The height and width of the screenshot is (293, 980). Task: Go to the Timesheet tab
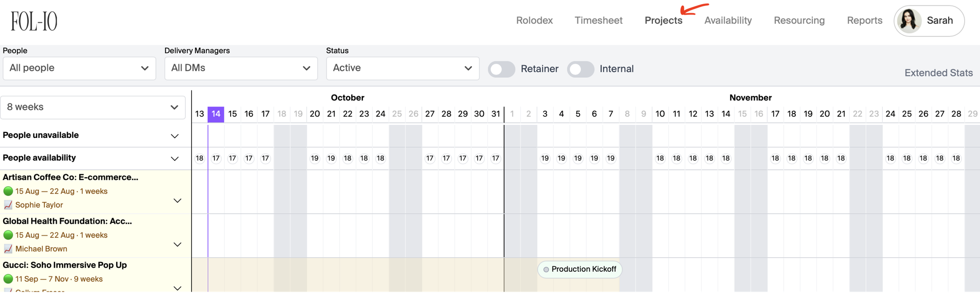pos(598,21)
